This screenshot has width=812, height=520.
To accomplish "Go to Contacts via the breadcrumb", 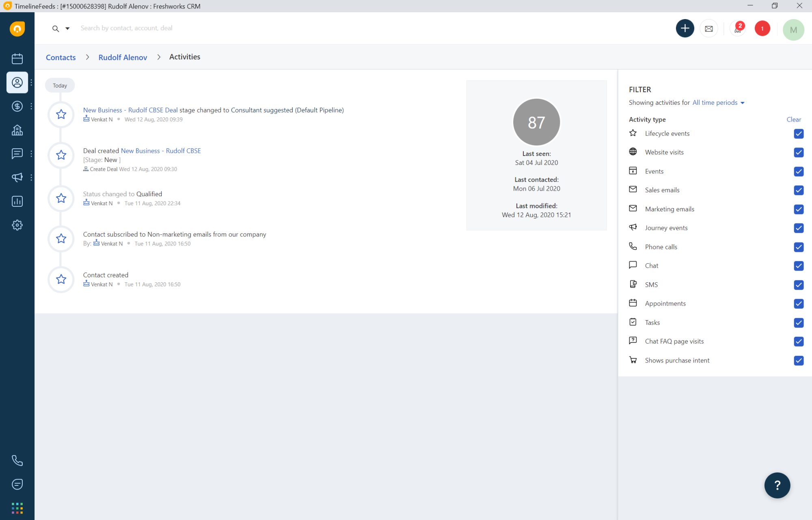I will tap(60, 57).
